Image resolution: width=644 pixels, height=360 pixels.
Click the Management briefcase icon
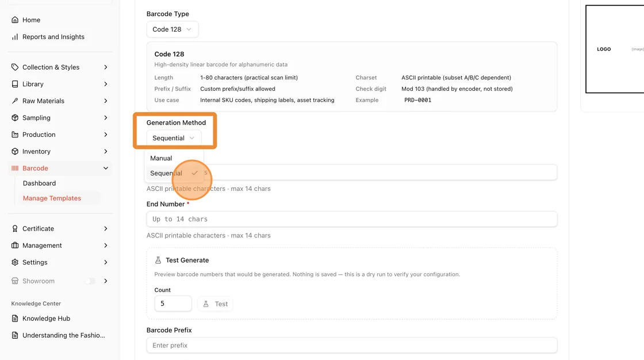[15, 246]
